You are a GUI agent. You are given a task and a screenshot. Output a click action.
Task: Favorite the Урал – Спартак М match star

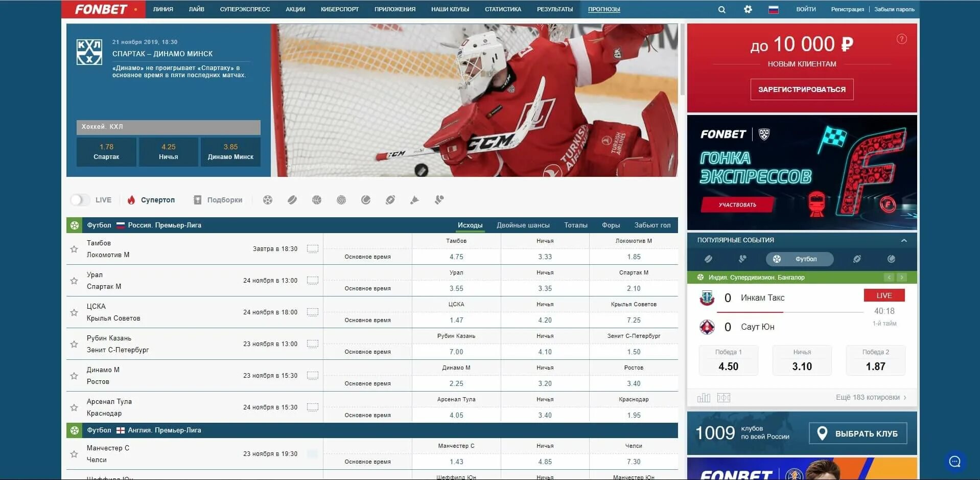pyautogui.click(x=74, y=281)
